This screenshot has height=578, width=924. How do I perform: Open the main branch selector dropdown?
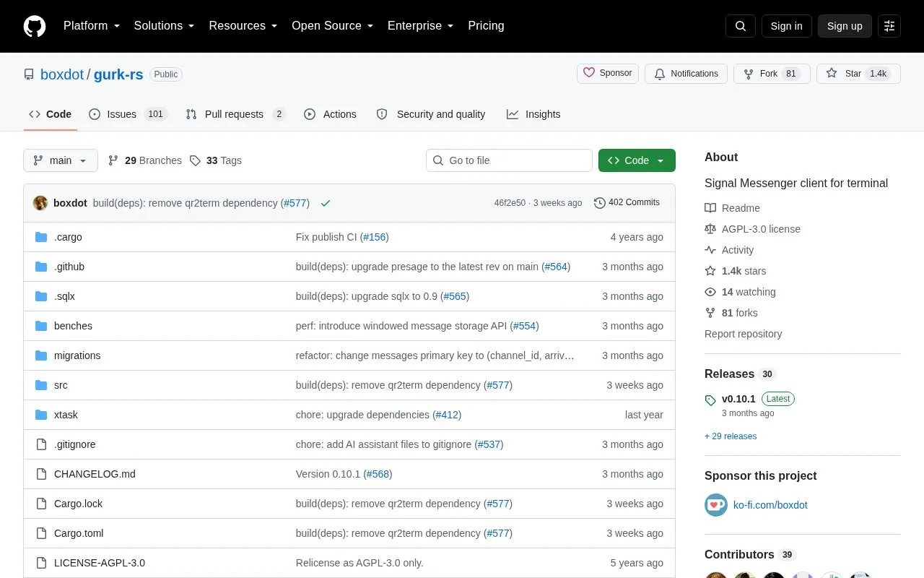click(61, 160)
